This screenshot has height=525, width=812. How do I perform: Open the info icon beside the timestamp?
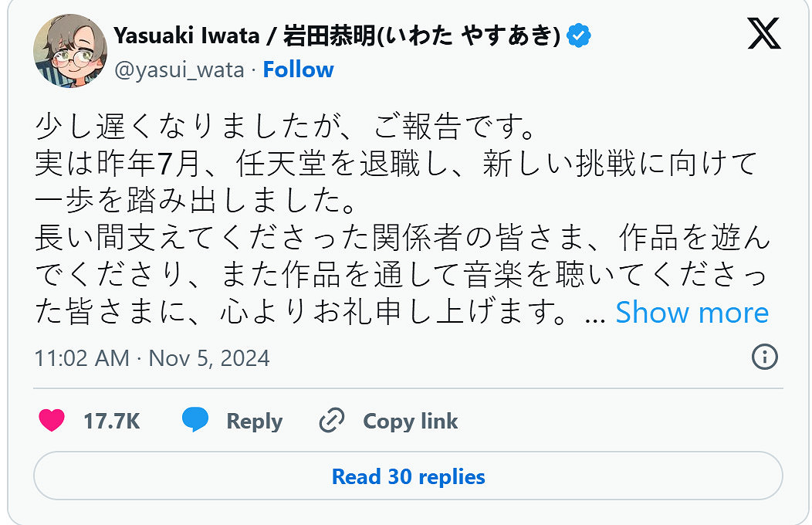point(764,357)
